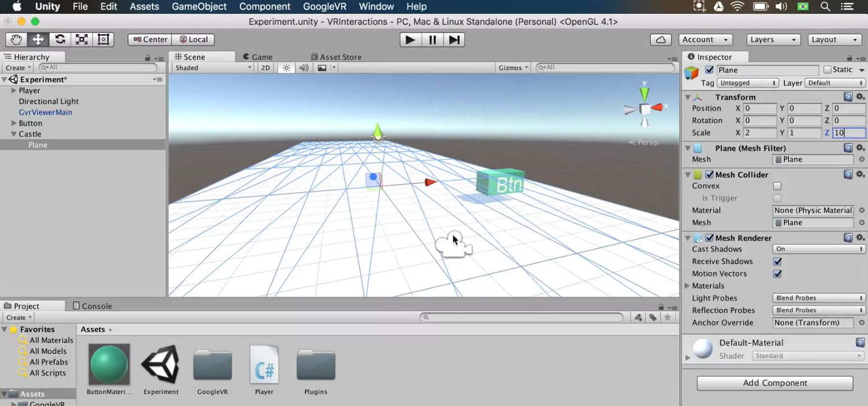
Task: Select the Rect Transform tool
Action: pyautogui.click(x=102, y=39)
